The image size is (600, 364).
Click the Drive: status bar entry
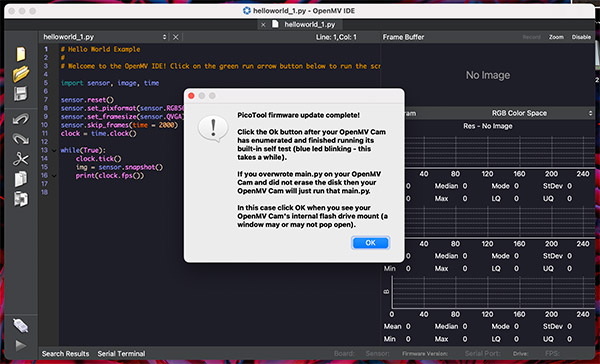[x=520, y=354]
